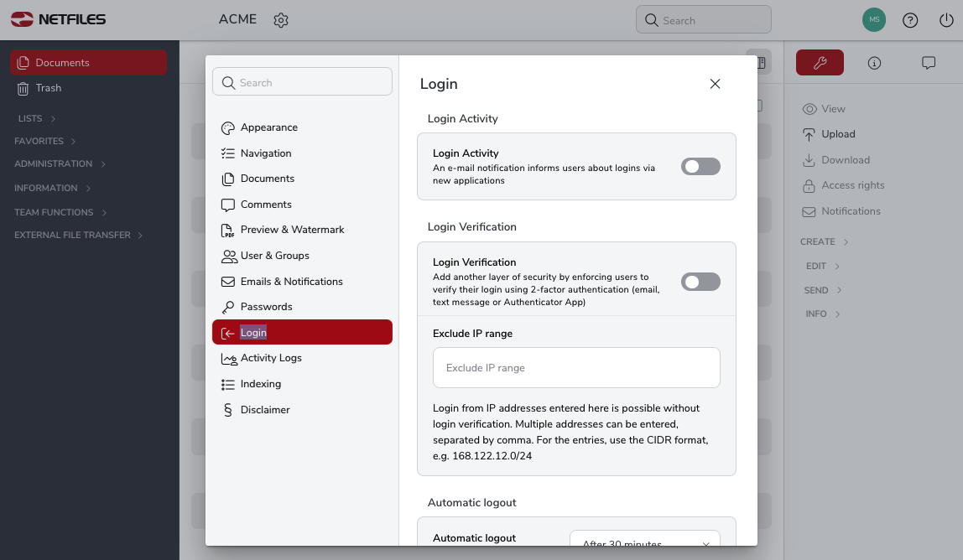Open Trash in the left sidebar
Screen dimensions: 963x560
point(48,88)
